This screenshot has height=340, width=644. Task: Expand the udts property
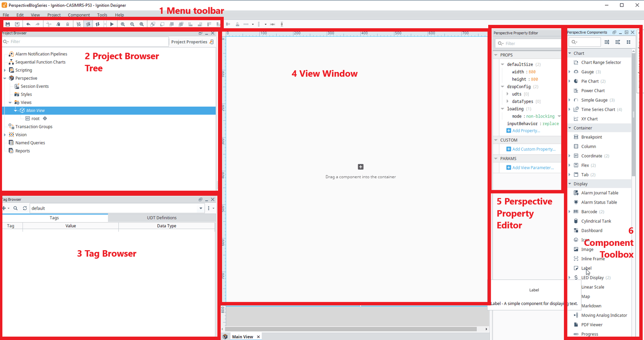[x=508, y=94]
